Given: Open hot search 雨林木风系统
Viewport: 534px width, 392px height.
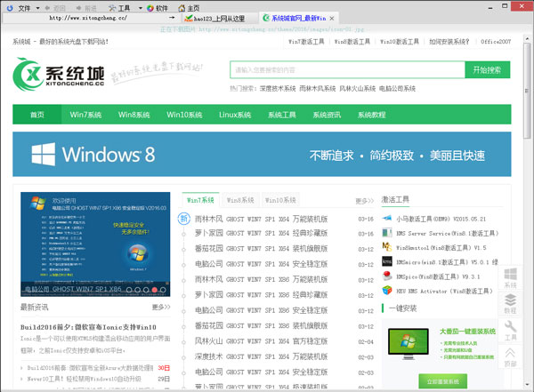Looking at the screenshot, I should click(x=318, y=89).
